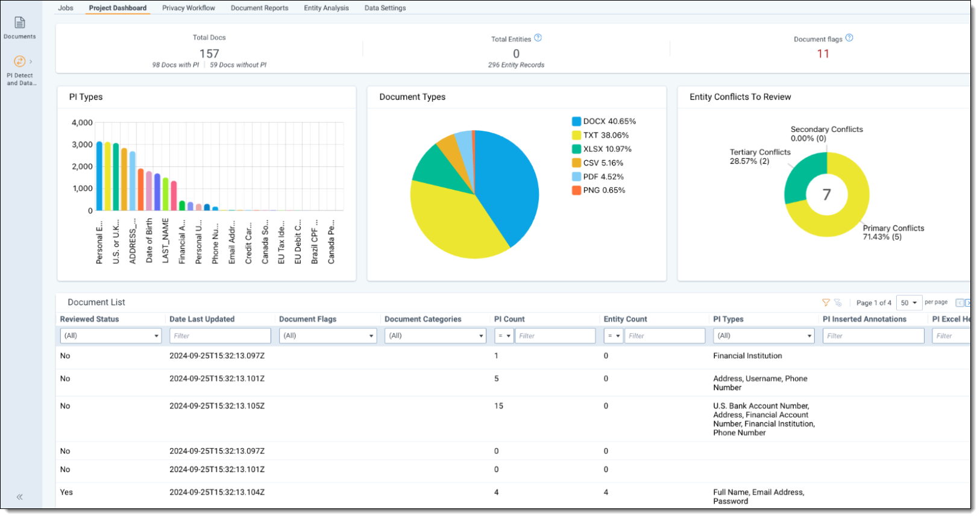This screenshot has width=980, height=518.
Task: Click the CSV orange legend swatch
Action: tap(577, 163)
